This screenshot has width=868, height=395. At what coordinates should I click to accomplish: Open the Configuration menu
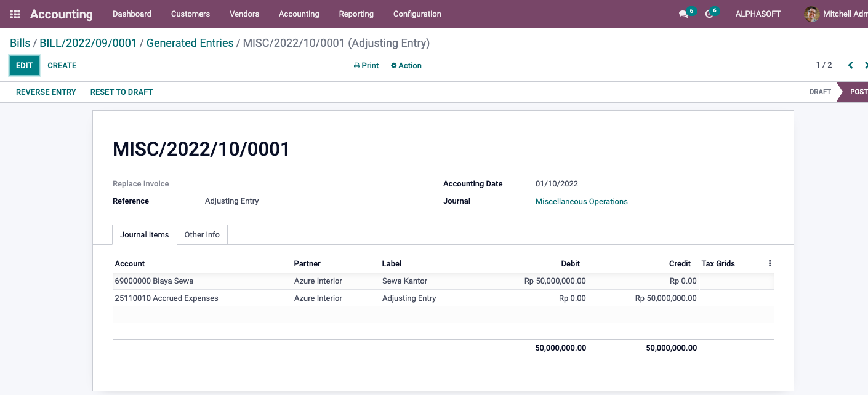click(417, 14)
